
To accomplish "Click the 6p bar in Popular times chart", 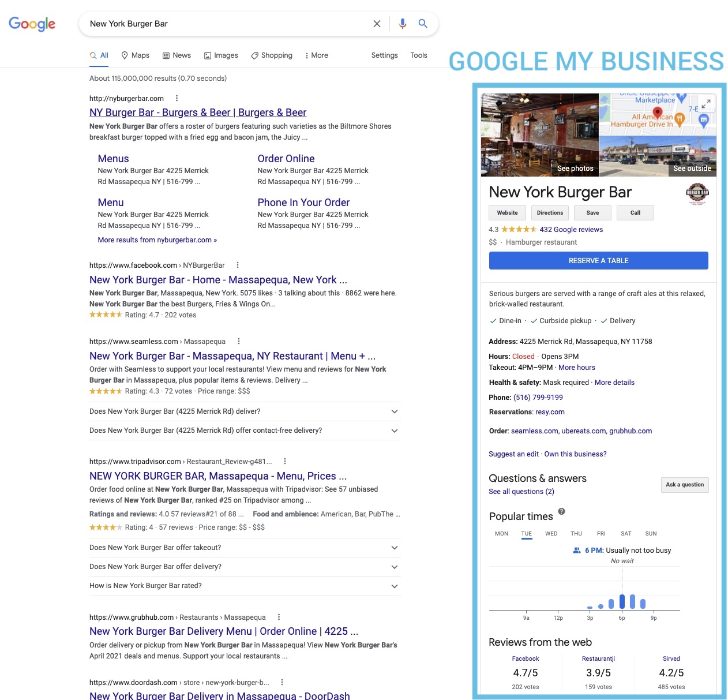I will 622,601.
